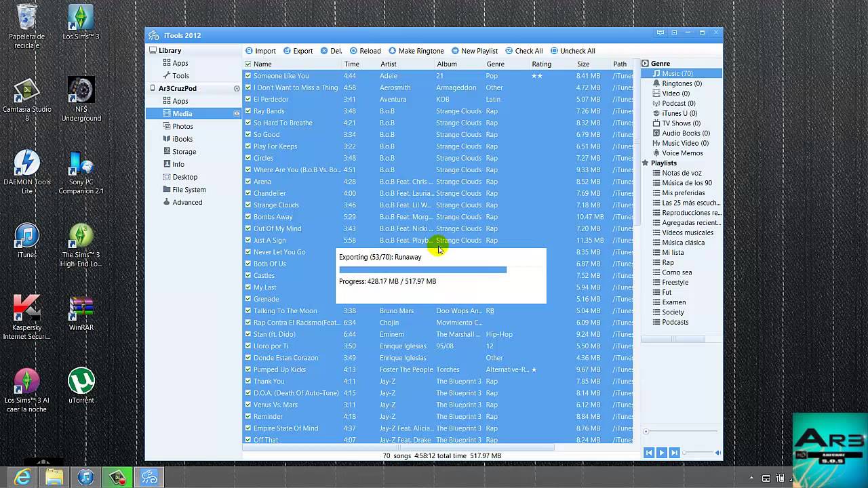Select Podcast (0) category
This screenshot has height=488, width=868.
pyautogui.click(x=674, y=103)
